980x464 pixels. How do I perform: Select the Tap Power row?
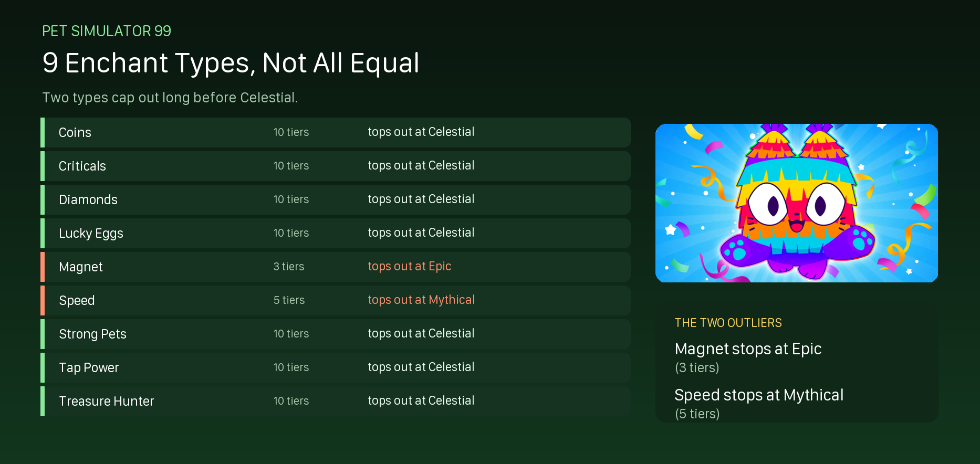(336, 367)
